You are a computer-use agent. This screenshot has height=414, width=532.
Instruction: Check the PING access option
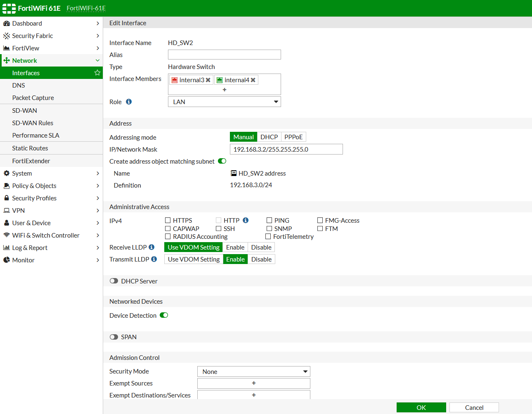(x=269, y=220)
